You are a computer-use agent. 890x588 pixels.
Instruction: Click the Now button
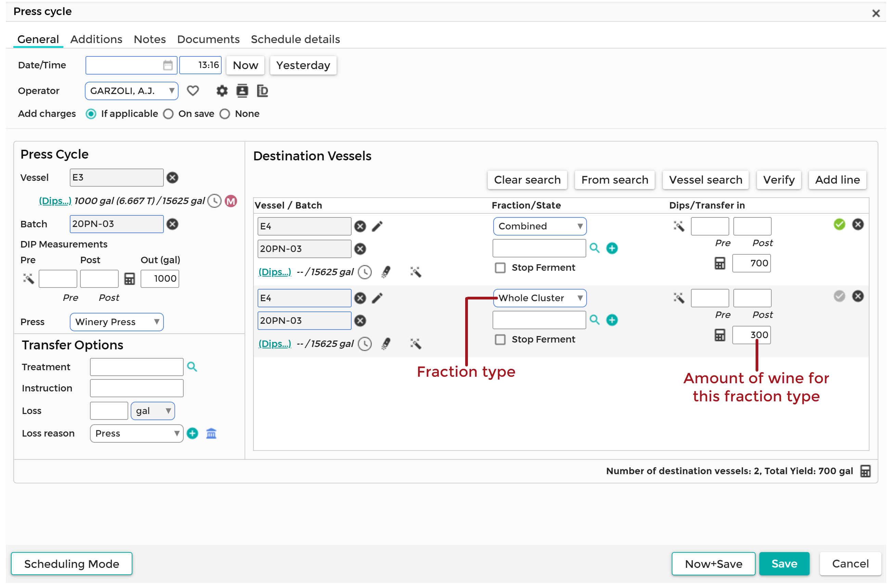pyautogui.click(x=245, y=65)
